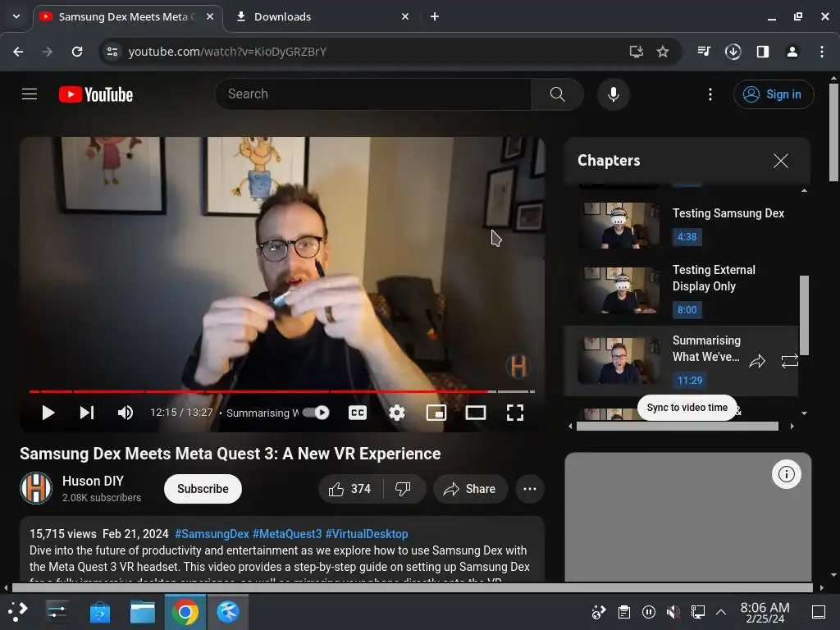Click the search magnifier button
This screenshot has height=630, width=840.
(557, 94)
